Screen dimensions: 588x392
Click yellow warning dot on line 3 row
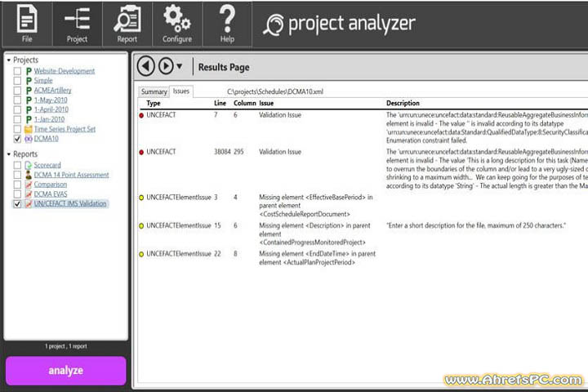141,198
